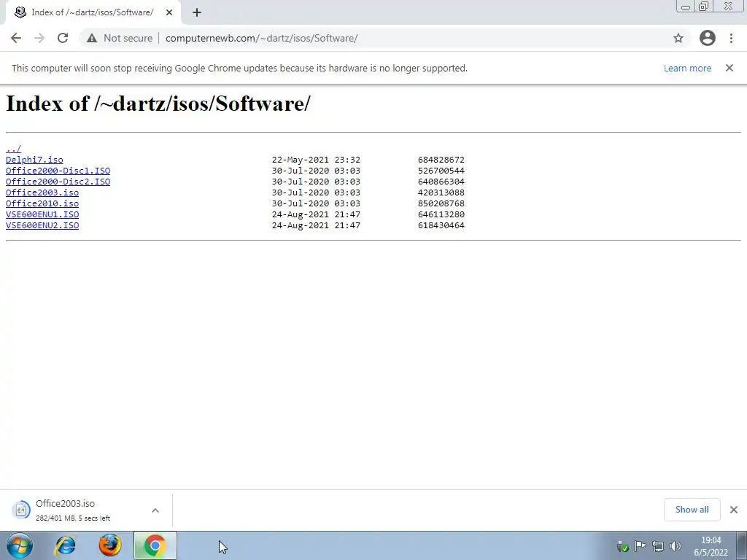
Task: Click the 420313088 size value
Action: (x=441, y=192)
